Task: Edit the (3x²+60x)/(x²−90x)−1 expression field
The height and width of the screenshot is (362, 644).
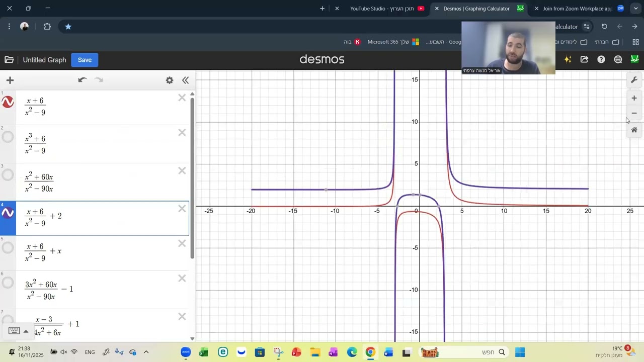Action: tap(103, 290)
